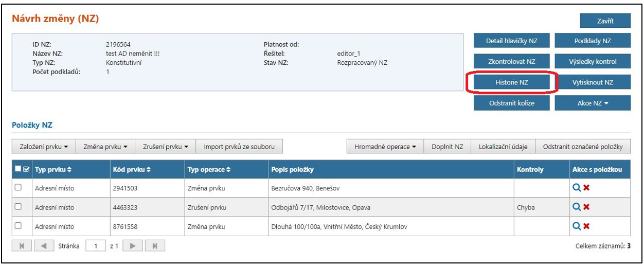Open the Hromadné operace dropdown
This screenshot has width=644, height=265.
(385, 147)
